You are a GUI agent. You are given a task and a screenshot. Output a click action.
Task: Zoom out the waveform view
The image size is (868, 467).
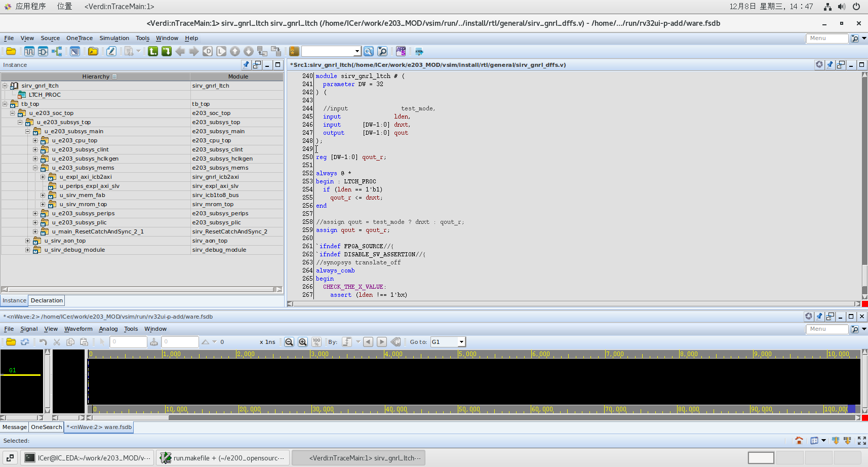(289, 342)
